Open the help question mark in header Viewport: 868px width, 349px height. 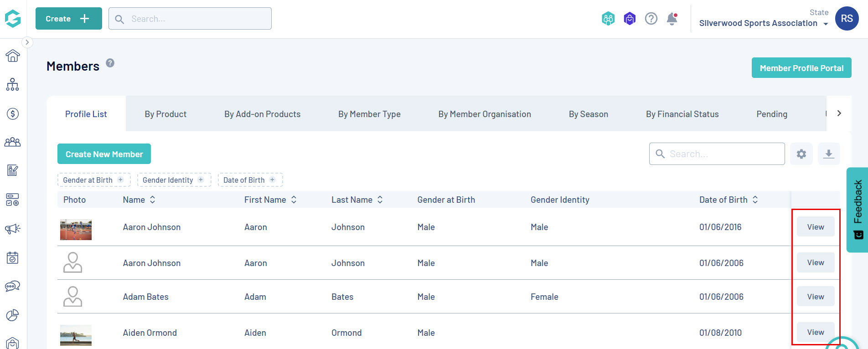point(651,19)
